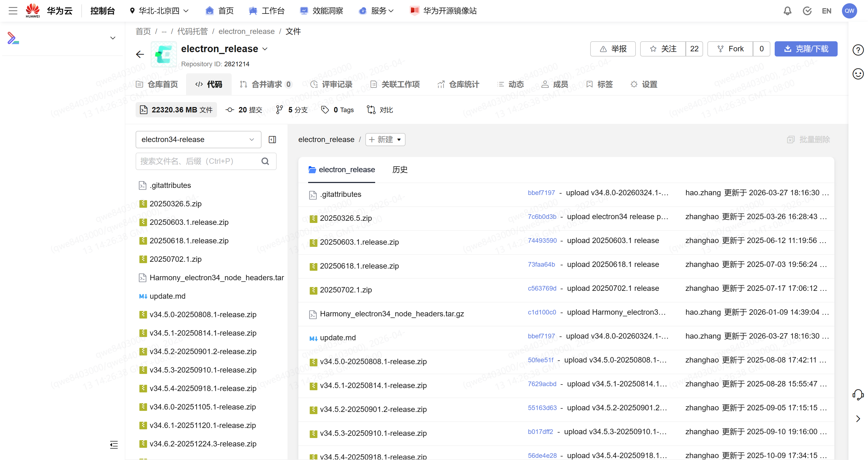
Task: Open the electron34-release branch dropdown
Action: coord(198,140)
